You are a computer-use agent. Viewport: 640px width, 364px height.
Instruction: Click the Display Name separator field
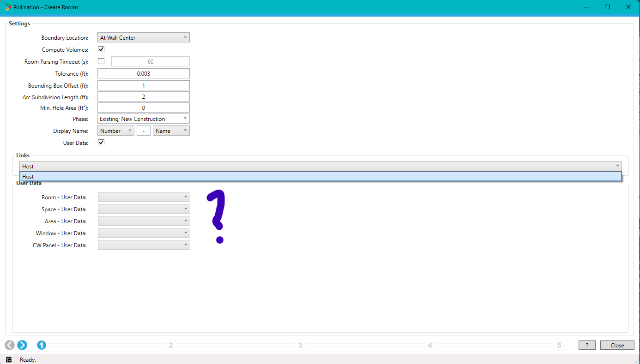[x=144, y=131]
